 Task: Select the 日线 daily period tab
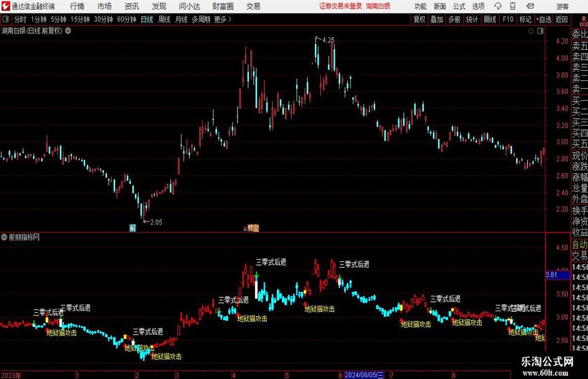pyautogui.click(x=147, y=19)
